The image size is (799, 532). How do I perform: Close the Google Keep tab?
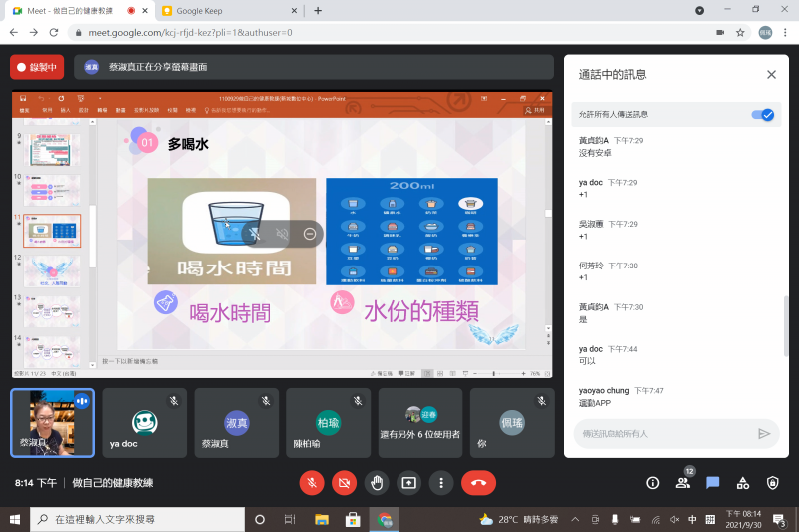click(294, 11)
